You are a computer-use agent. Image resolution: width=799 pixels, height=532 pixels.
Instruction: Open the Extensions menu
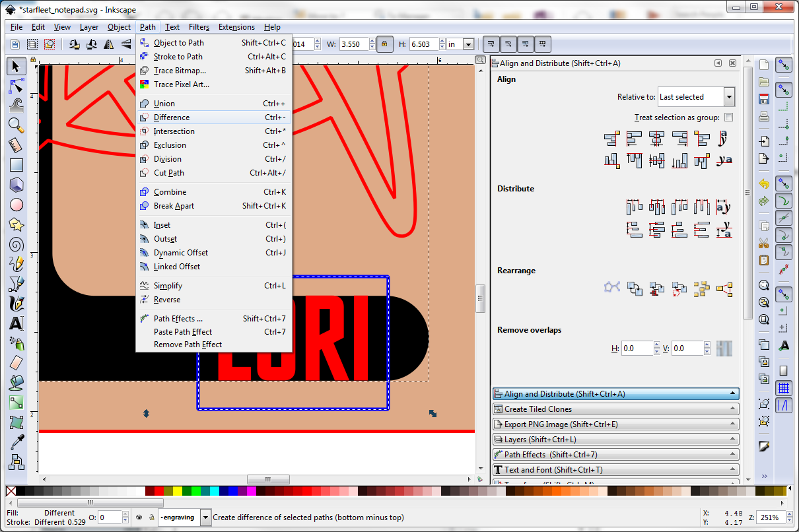click(x=236, y=27)
